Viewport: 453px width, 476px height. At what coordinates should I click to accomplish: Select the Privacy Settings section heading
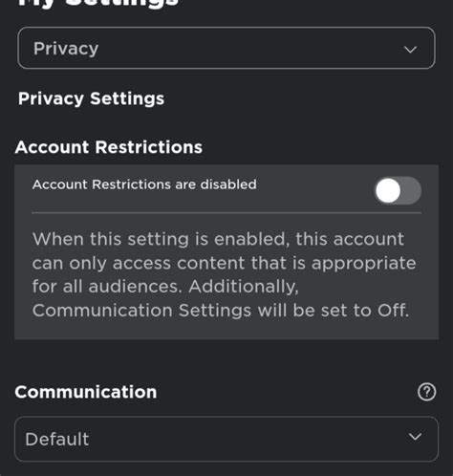[x=91, y=98]
